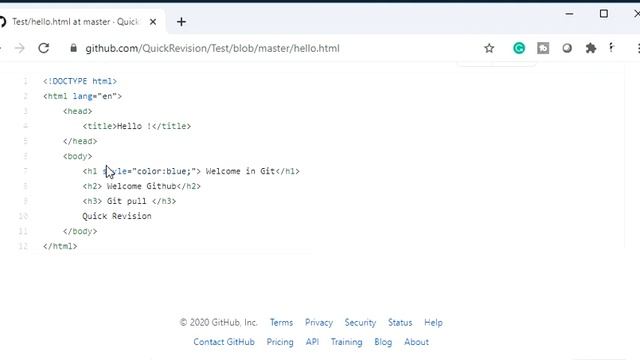This screenshot has width=640, height=360.
Task: Click the Contact GitHub link
Action: point(224,342)
